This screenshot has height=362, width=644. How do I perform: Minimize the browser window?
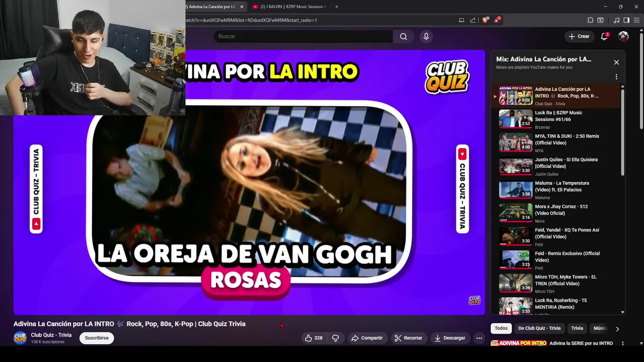click(605, 7)
